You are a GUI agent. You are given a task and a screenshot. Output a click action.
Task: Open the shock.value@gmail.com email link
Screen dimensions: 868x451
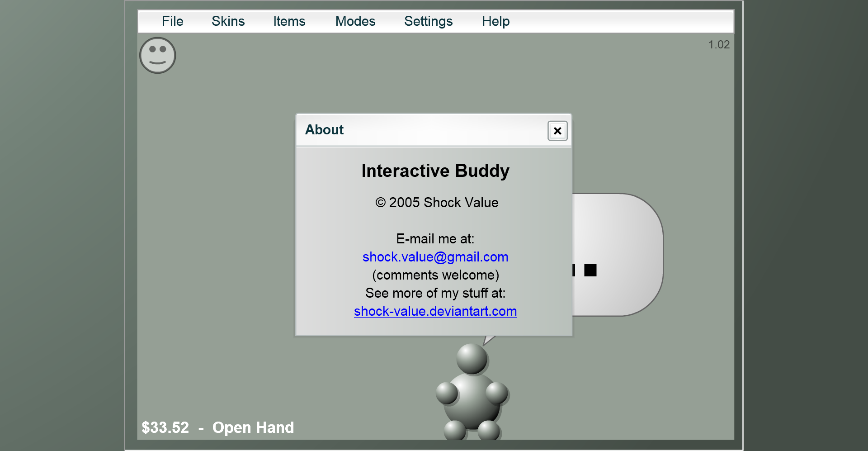(x=435, y=256)
